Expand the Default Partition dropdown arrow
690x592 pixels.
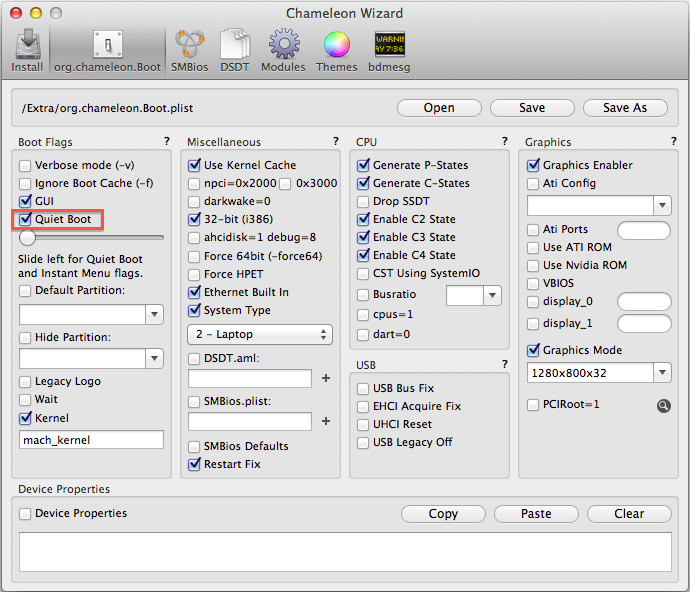tap(154, 314)
